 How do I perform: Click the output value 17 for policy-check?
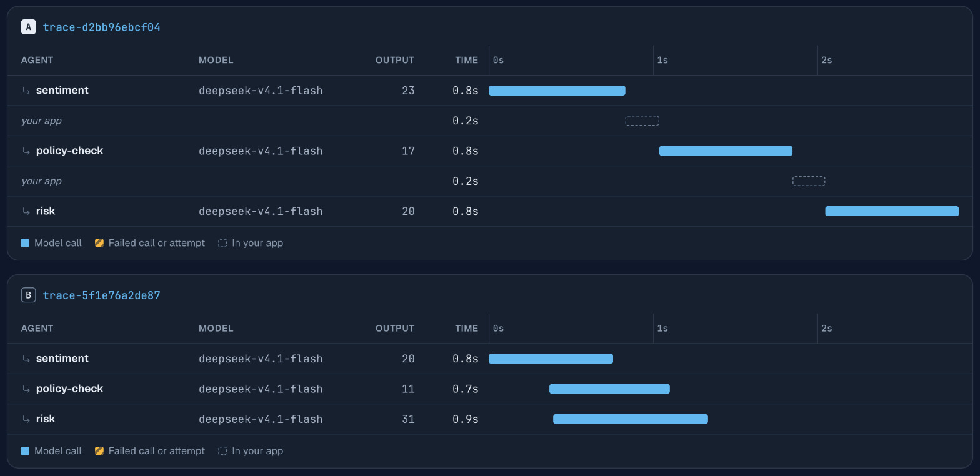pyautogui.click(x=408, y=151)
